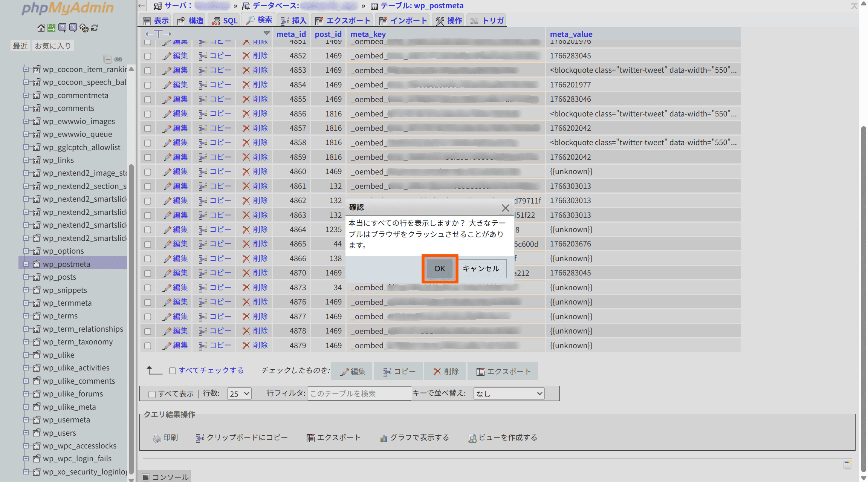Click the green Exit logout icon
This screenshot has height=482, width=868.
[52, 28]
